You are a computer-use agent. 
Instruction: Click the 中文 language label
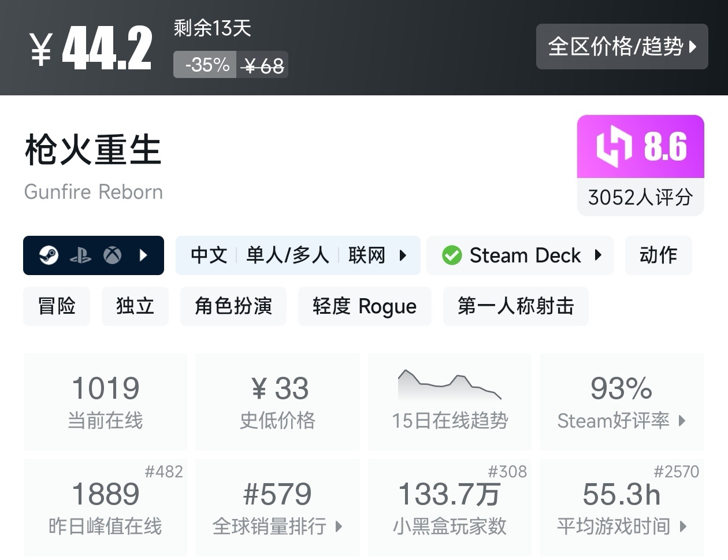tap(209, 255)
